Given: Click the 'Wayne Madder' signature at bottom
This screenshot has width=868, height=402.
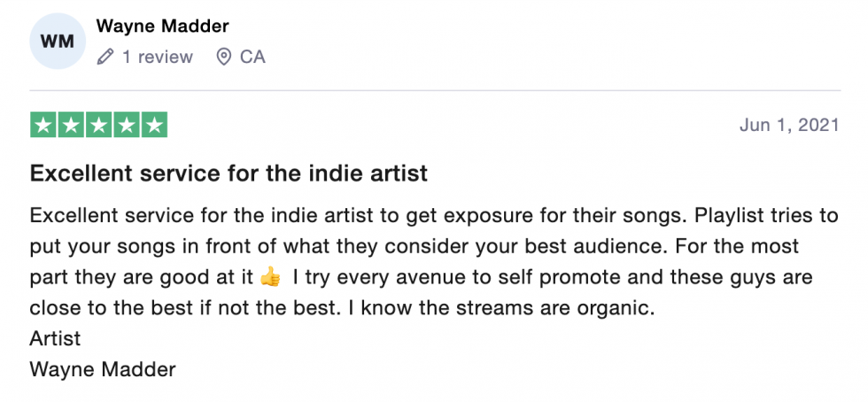Looking at the screenshot, I should [x=103, y=368].
